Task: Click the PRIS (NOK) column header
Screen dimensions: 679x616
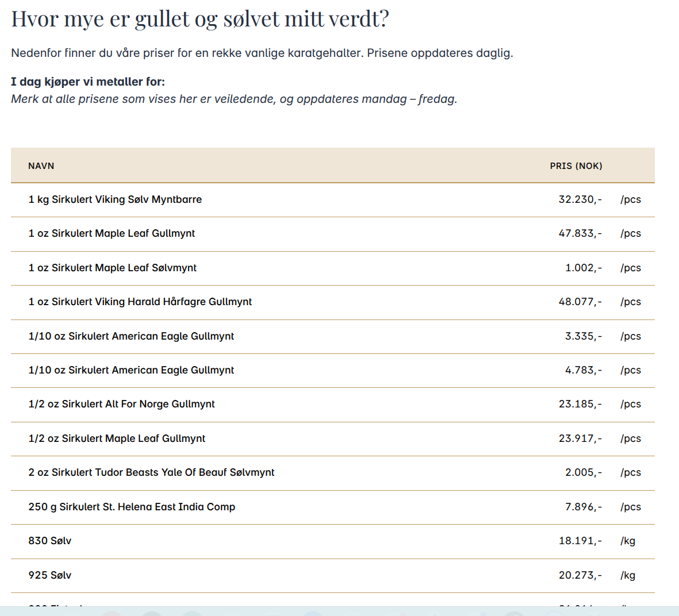Action: 576,166
